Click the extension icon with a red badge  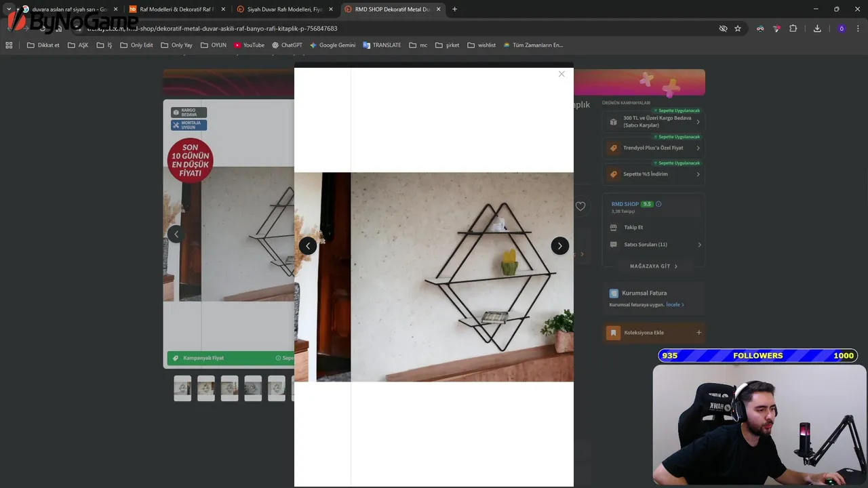(776, 28)
